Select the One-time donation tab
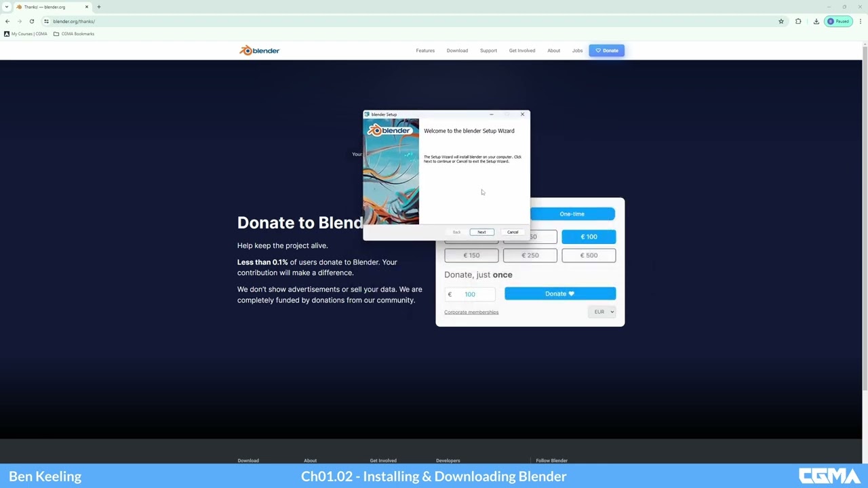Viewport: 868px width, 488px height. [572, 214]
